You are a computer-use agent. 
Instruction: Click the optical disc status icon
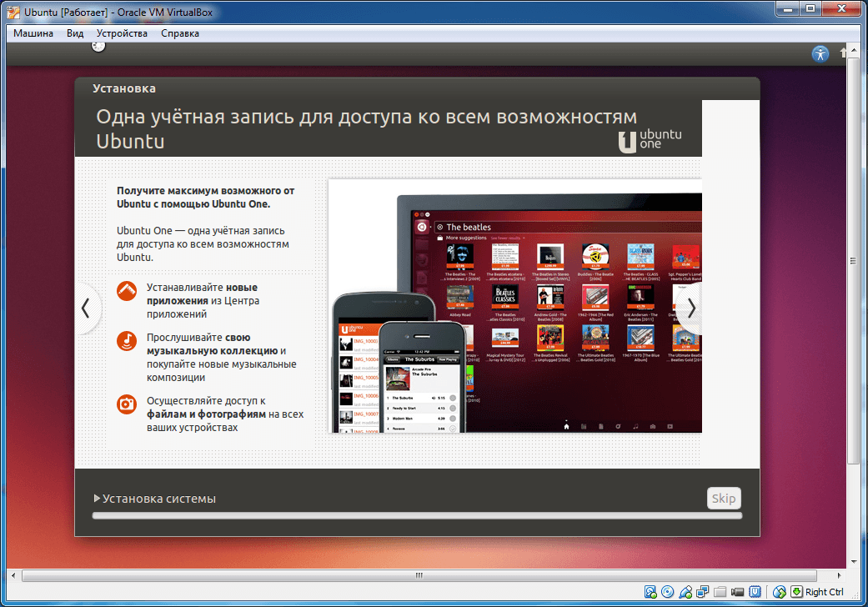point(668,592)
